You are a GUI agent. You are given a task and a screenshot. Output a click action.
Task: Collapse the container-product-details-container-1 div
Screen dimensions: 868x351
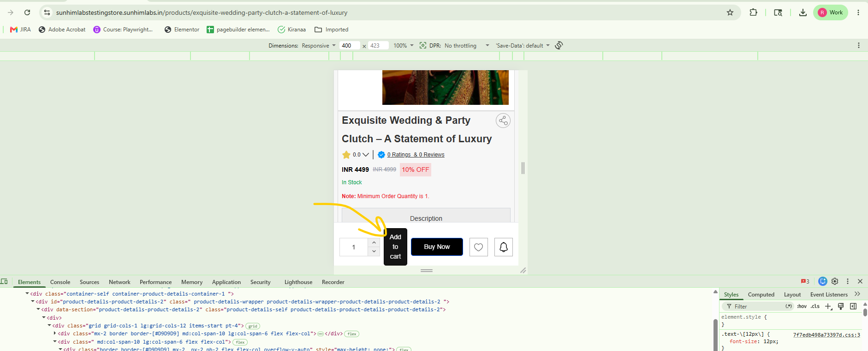[x=27, y=294]
